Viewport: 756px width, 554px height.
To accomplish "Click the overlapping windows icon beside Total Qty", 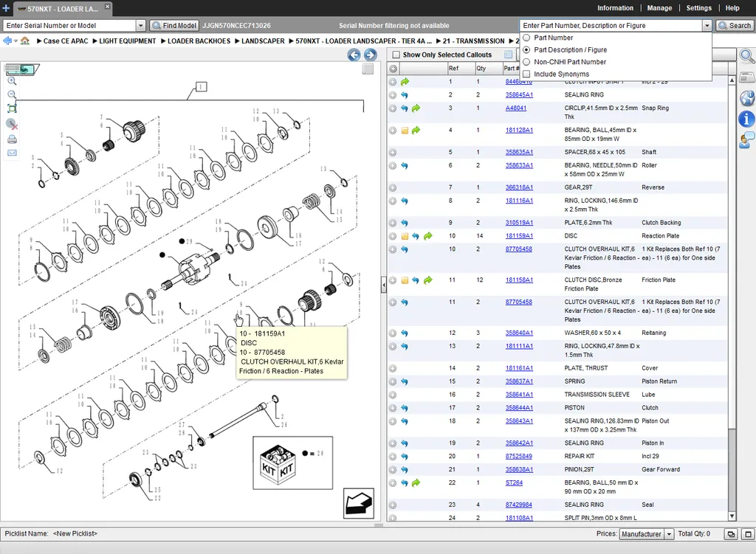I will click(x=732, y=534).
